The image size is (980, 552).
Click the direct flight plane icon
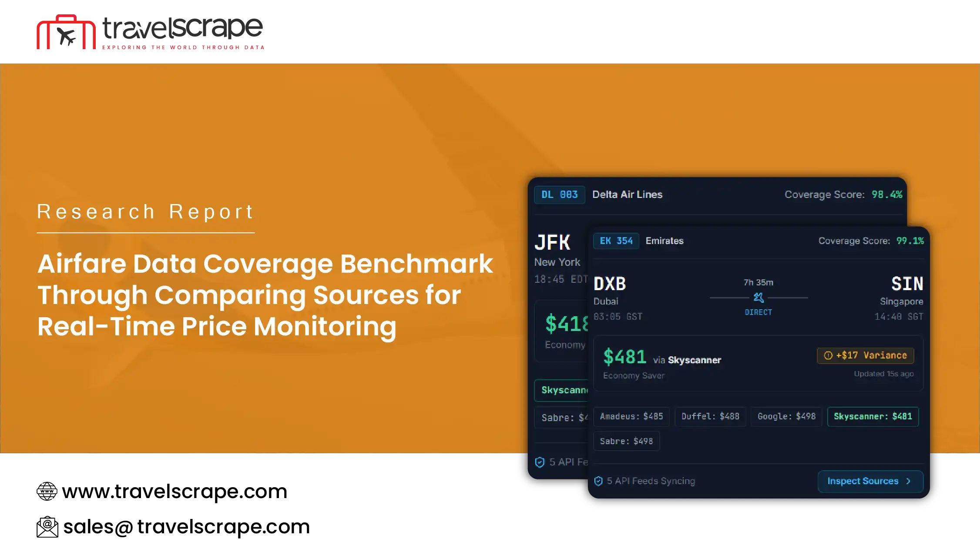[x=758, y=298]
